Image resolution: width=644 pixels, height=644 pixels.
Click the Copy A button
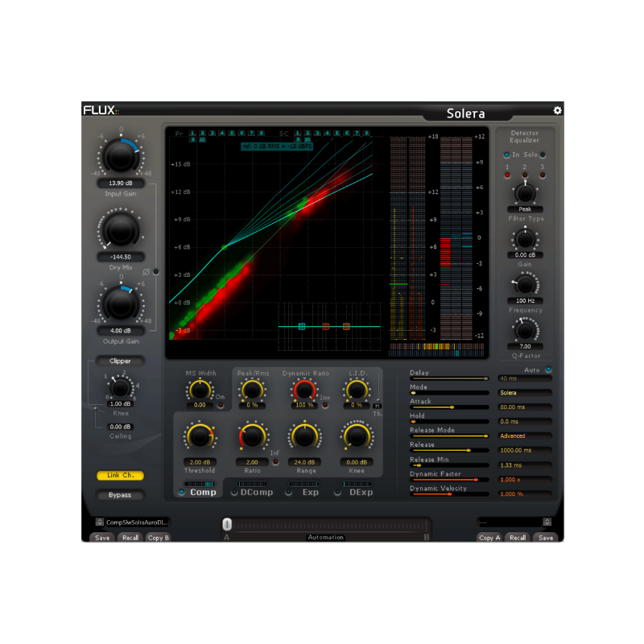489,538
